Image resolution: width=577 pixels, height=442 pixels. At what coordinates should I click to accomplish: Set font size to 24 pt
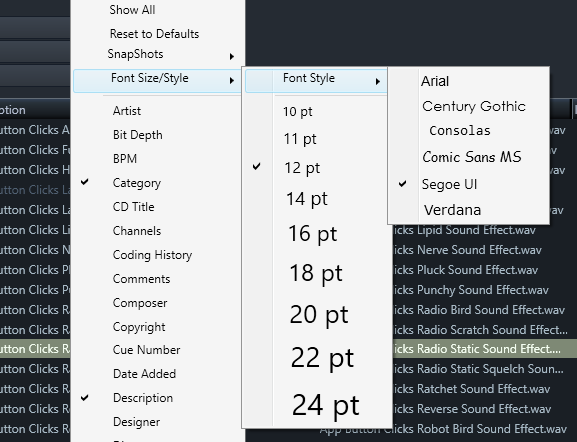(325, 406)
